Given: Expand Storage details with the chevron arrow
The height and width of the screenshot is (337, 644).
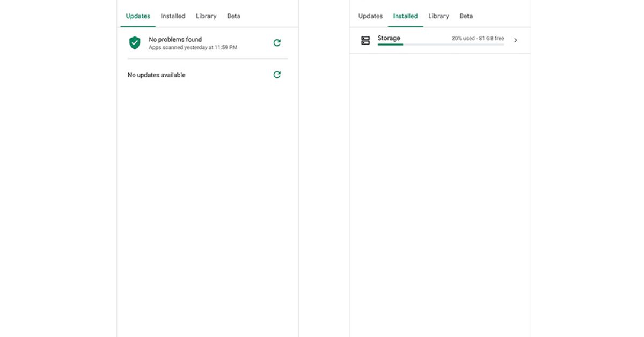Looking at the screenshot, I should [x=516, y=40].
